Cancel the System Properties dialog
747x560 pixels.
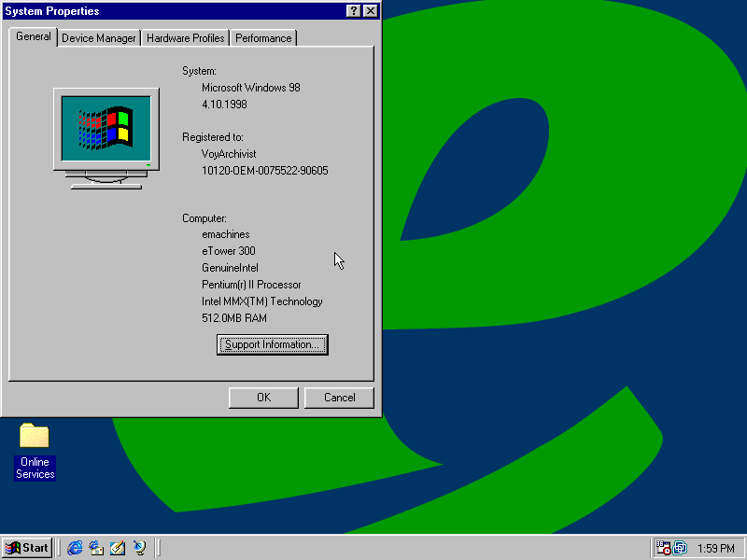click(339, 398)
